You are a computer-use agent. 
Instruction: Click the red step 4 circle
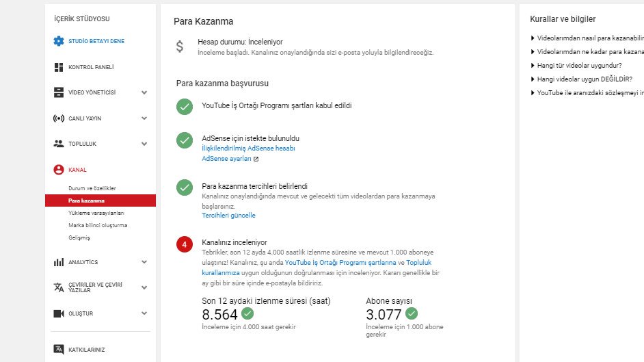tap(185, 244)
